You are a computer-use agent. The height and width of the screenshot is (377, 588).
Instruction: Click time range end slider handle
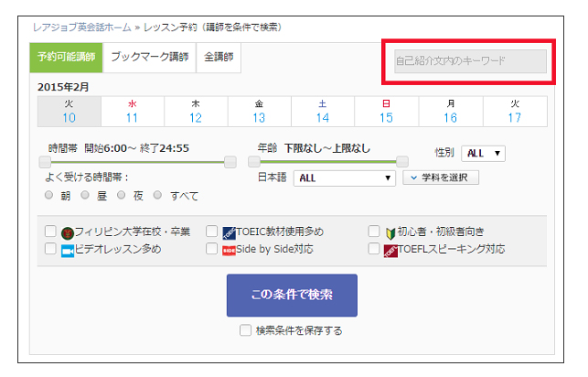(230, 162)
